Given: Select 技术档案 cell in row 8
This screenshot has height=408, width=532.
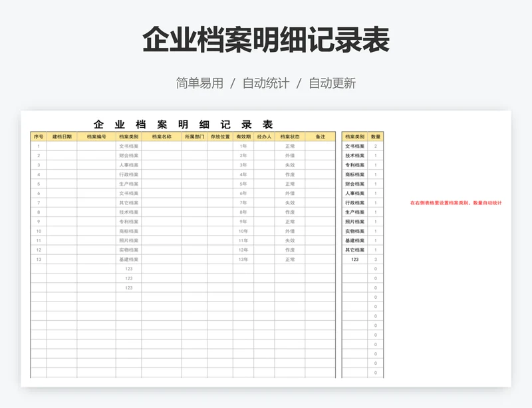Looking at the screenshot, I should 128,212.
